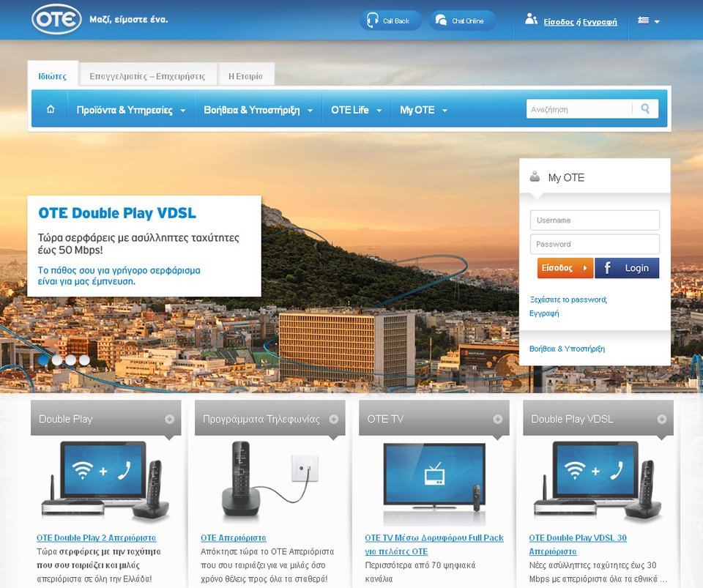Open OTE Double Play VDSL 30 Απεριόριστα link
The height and width of the screenshot is (588, 703).
578,545
